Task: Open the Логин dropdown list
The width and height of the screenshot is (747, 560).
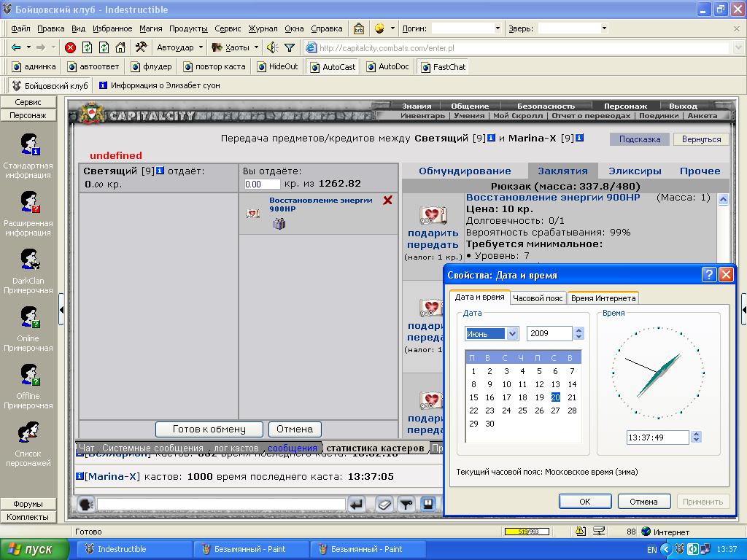Action: (498, 28)
